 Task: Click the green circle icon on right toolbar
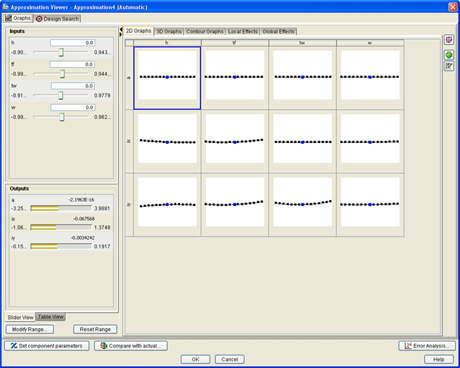[x=449, y=55]
